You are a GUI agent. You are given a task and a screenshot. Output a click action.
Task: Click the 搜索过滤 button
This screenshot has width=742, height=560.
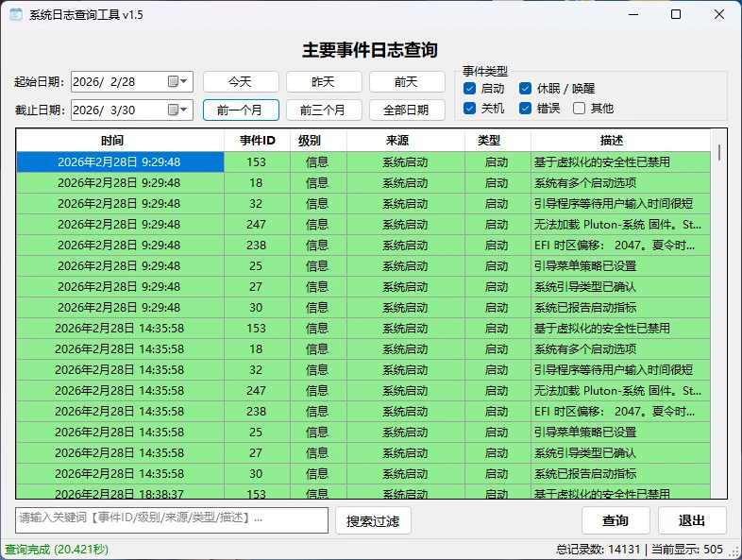coord(373,520)
